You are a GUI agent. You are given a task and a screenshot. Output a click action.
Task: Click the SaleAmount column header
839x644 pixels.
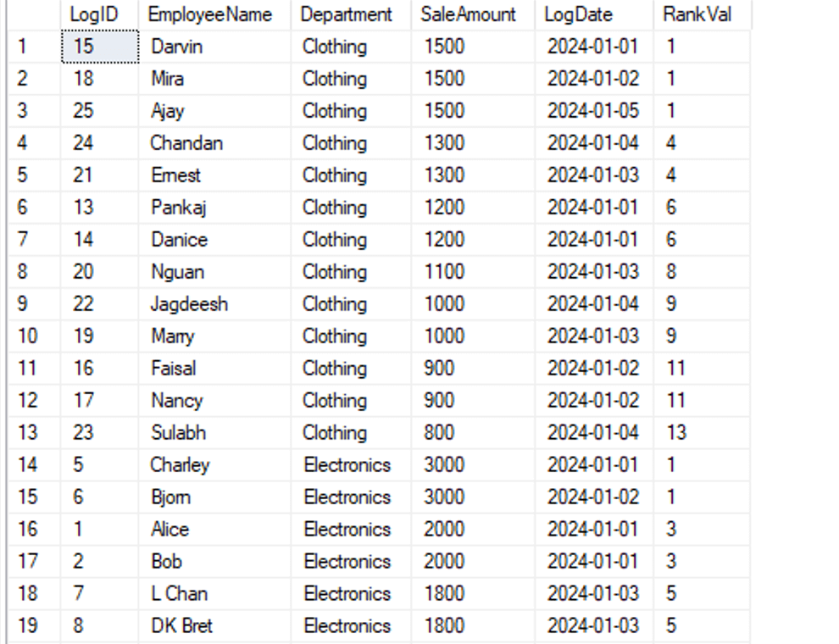coord(468,14)
